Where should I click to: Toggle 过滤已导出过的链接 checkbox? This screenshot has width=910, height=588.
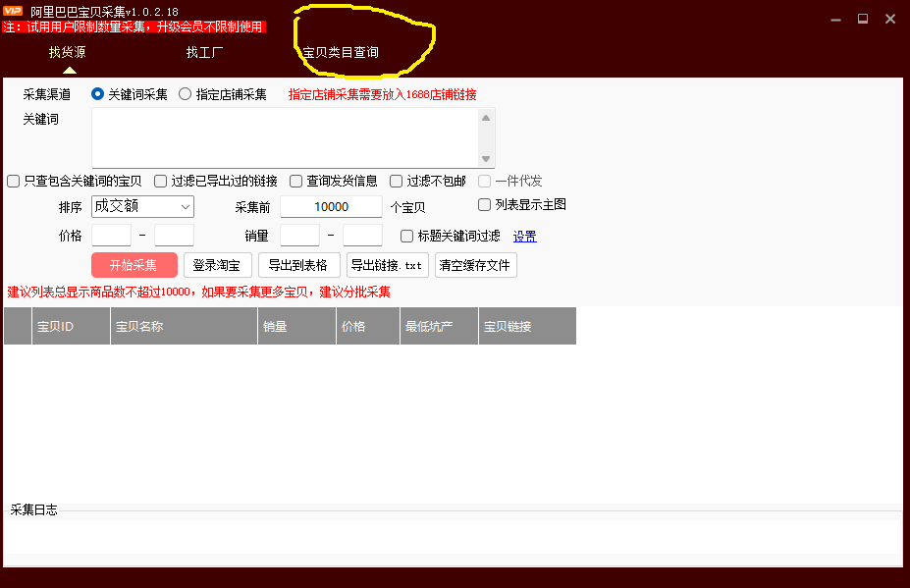(160, 181)
